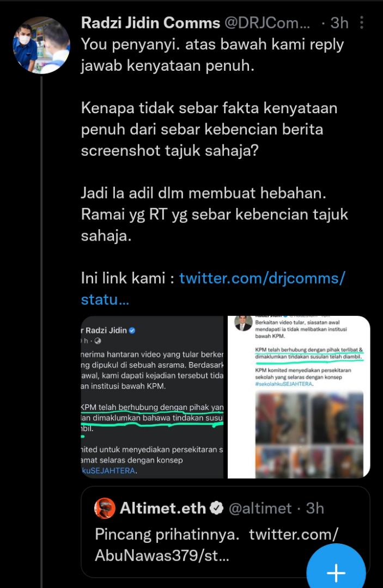Screen dimensions: 383x588
Task: Open the left Facebook post screenshot image
Action: click(153, 397)
